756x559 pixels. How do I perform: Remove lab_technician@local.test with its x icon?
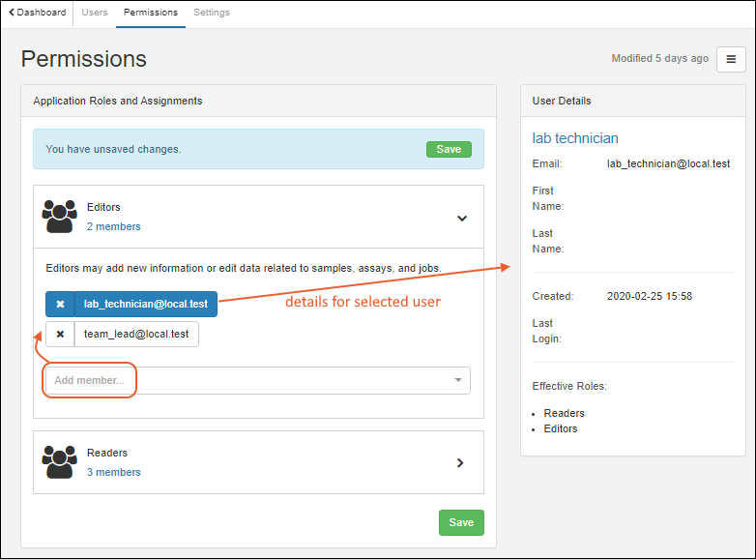60,304
